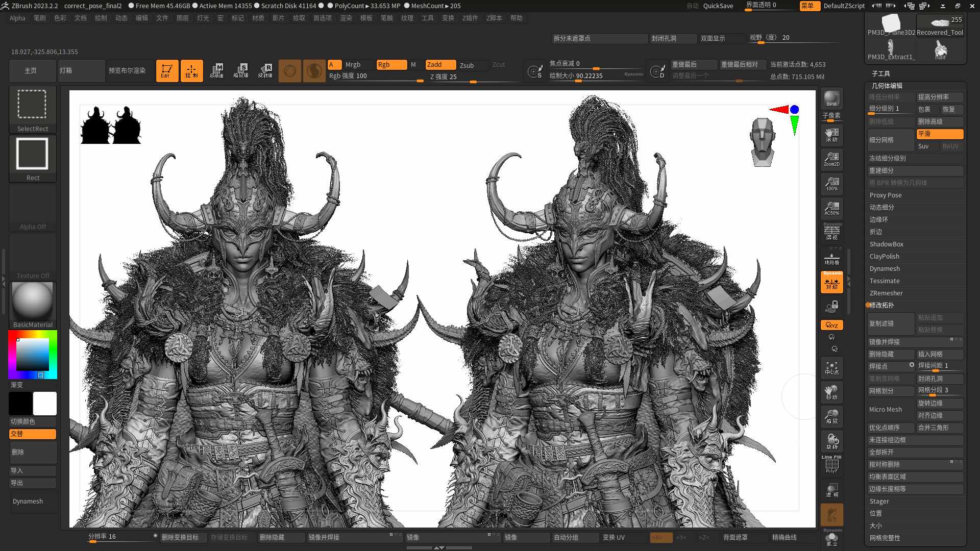
Task: Select the Move gizmo icon
Action: [x=216, y=70]
